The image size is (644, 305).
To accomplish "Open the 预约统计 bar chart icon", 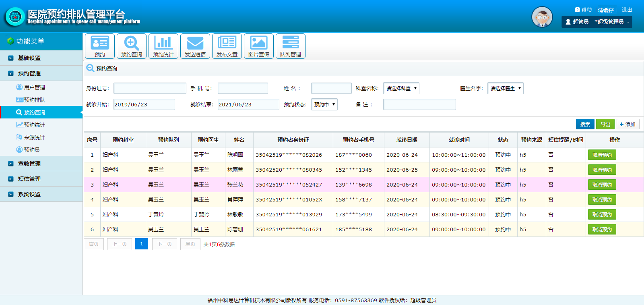I will click(x=163, y=46).
